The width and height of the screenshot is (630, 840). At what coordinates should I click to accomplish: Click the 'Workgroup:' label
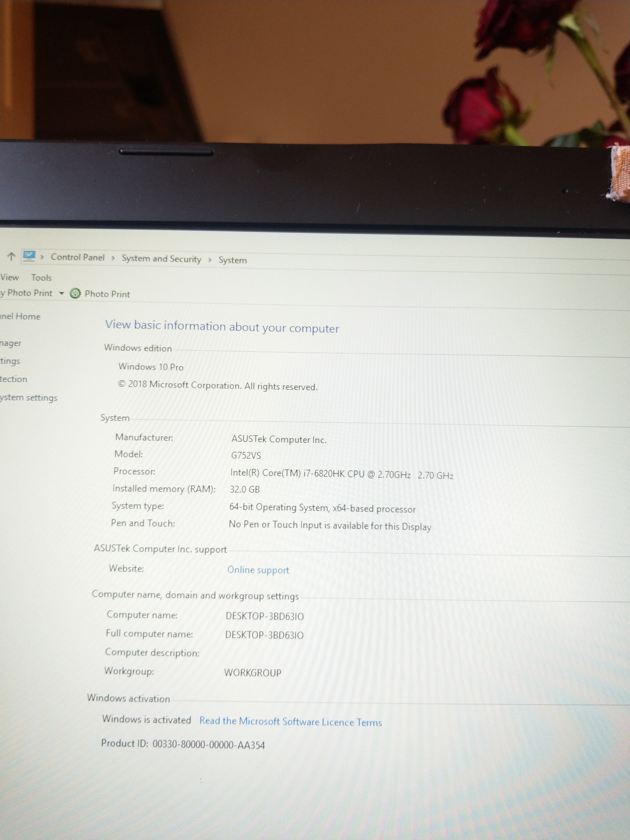click(x=129, y=671)
